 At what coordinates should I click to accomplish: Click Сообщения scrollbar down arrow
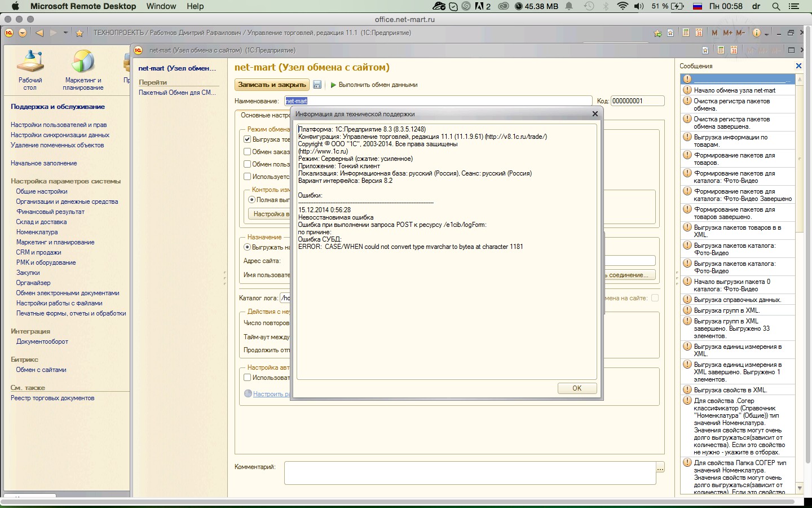tap(799, 488)
